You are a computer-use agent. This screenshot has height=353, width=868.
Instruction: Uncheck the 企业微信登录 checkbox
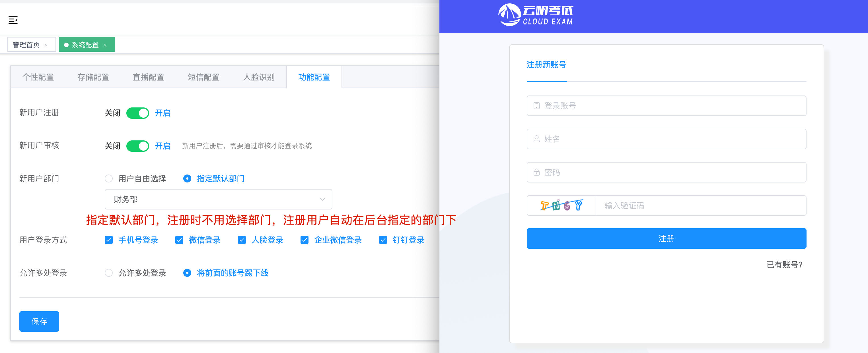(305, 240)
